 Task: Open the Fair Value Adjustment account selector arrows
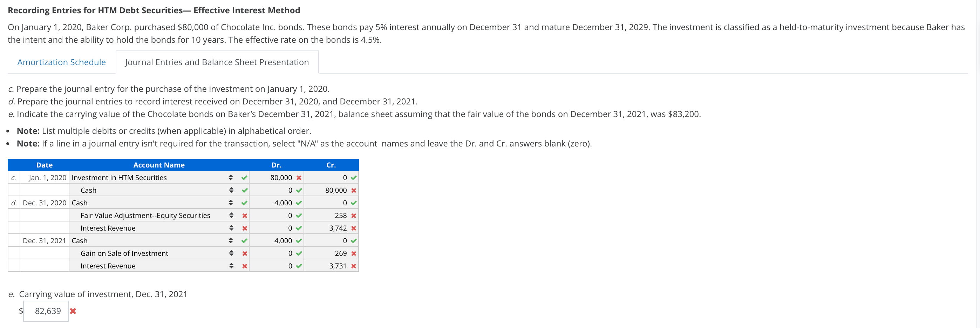[231, 216]
